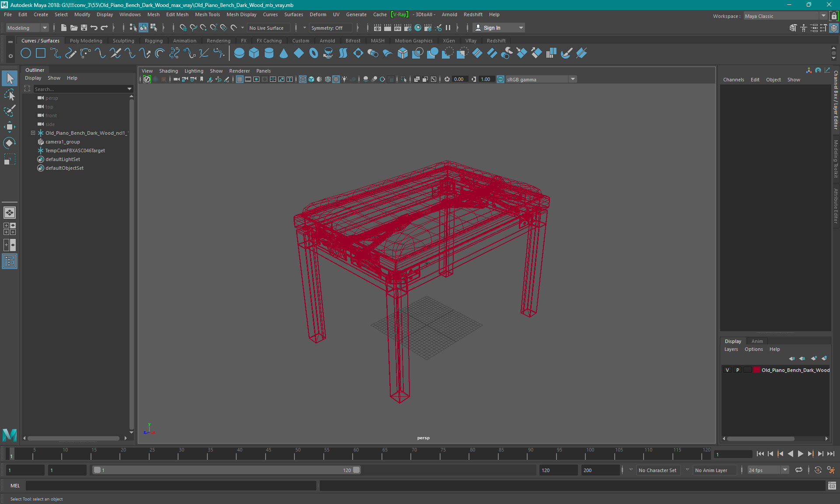Image resolution: width=840 pixels, height=504 pixels.
Task: Activate the Select Tool arrow
Action: (x=10, y=79)
